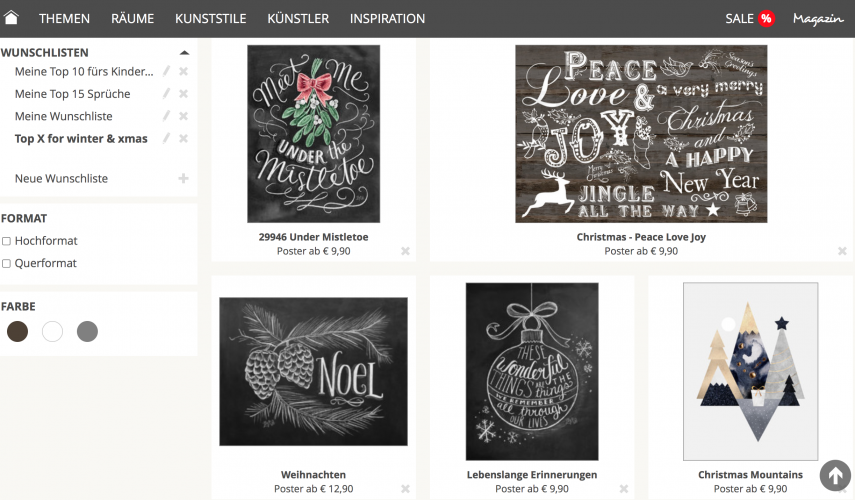
Task: Filter by grey color swatch
Action: click(87, 331)
